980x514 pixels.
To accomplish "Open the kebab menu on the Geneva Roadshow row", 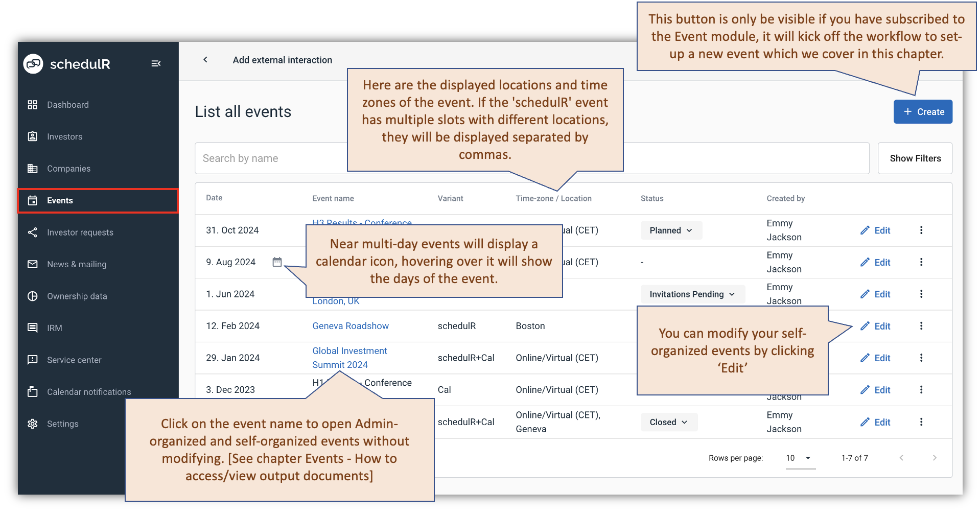I will (921, 326).
